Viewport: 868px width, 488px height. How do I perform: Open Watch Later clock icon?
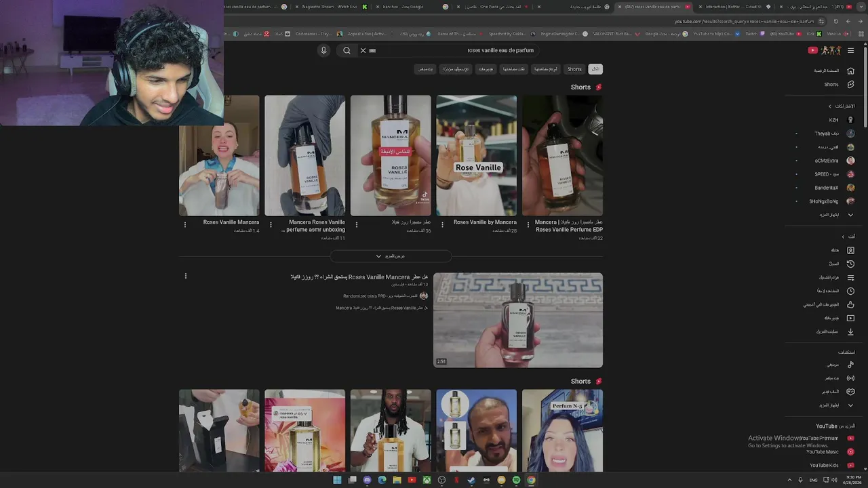(850, 291)
